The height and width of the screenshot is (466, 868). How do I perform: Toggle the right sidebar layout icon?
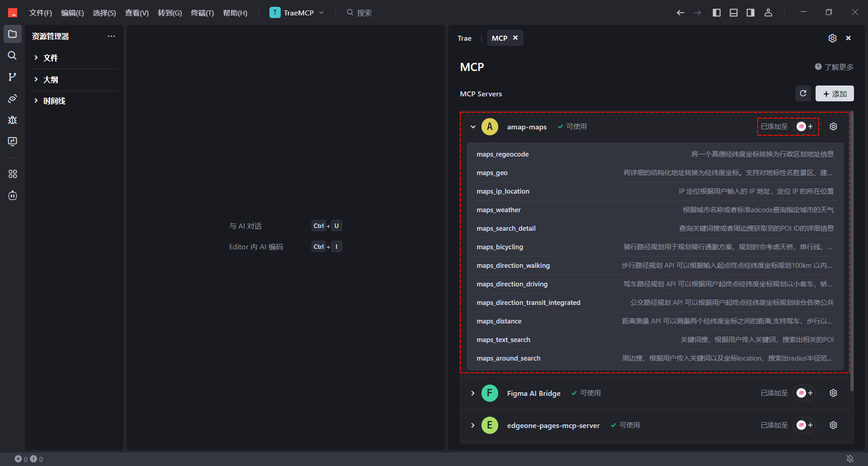750,13
